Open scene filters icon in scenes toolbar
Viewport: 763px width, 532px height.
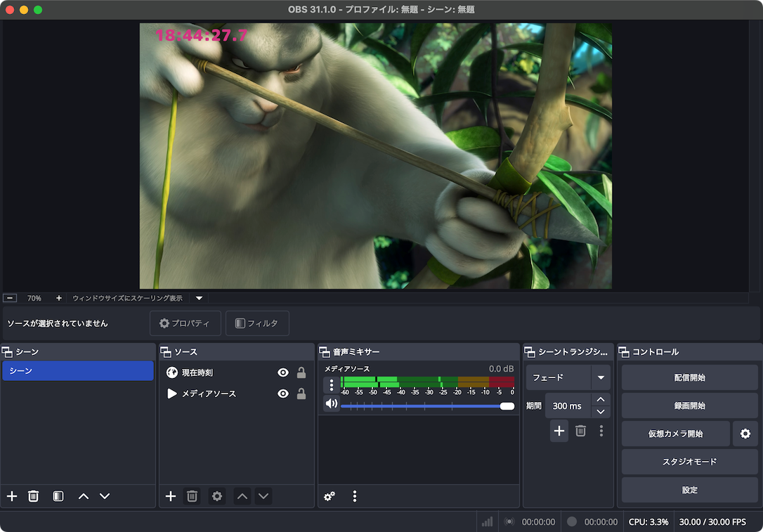[x=58, y=496]
